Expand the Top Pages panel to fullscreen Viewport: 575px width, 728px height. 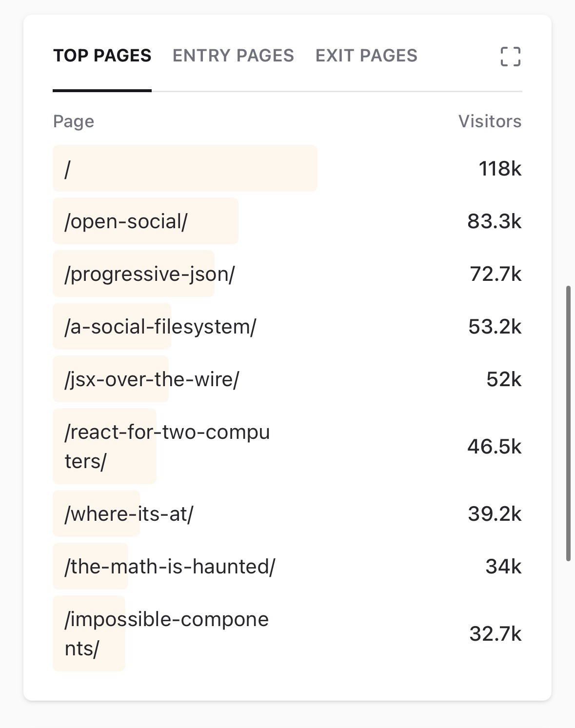tap(510, 57)
